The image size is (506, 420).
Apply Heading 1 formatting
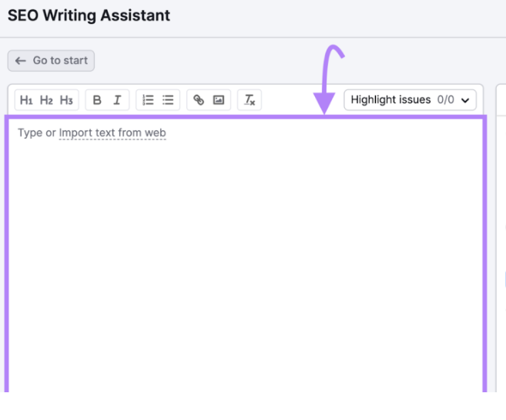pyautogui.click(x=26, y=100)
